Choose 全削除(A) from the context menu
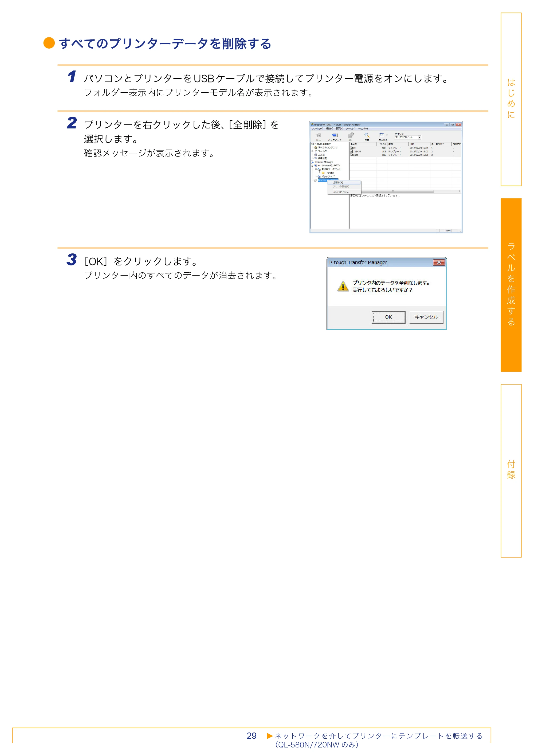This screenshot has width=534, height=756. pyautogui.click(x=344, y=183)
